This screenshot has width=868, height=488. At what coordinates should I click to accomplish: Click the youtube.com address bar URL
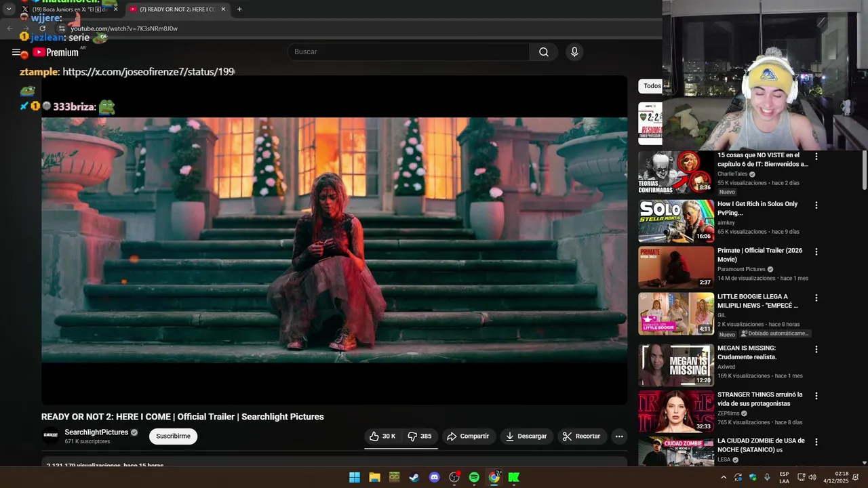point(124,28)
